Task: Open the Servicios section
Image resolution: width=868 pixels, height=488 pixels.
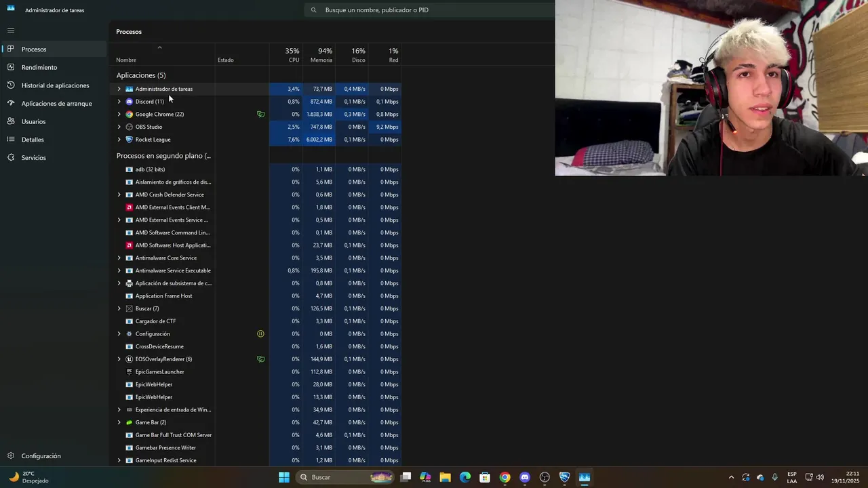Action: coord(54,157)
